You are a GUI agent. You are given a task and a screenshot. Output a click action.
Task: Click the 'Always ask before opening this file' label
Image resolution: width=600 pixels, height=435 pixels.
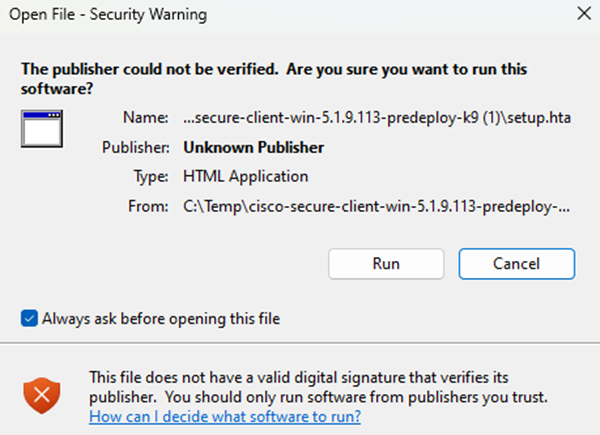(160, 319)
